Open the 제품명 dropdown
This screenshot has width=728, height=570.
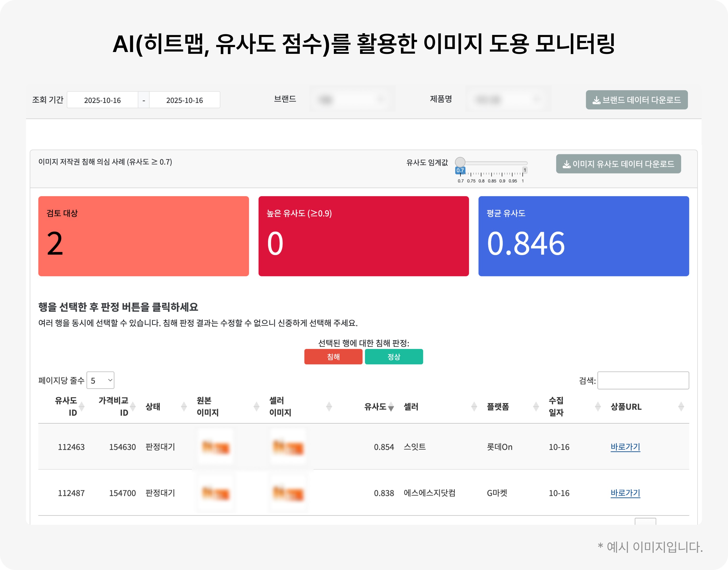point(509,99)
